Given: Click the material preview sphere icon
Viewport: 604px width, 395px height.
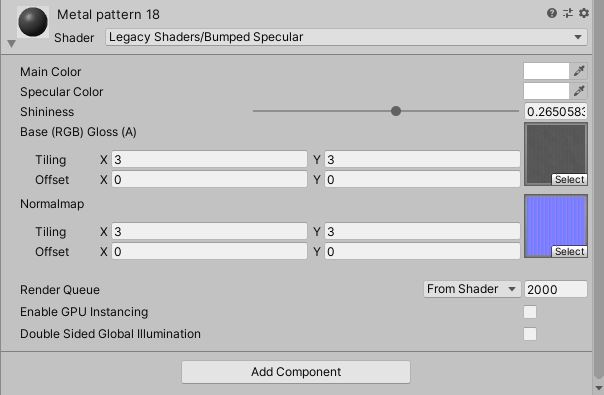Looking at the screenshot, I should (33, 22).
